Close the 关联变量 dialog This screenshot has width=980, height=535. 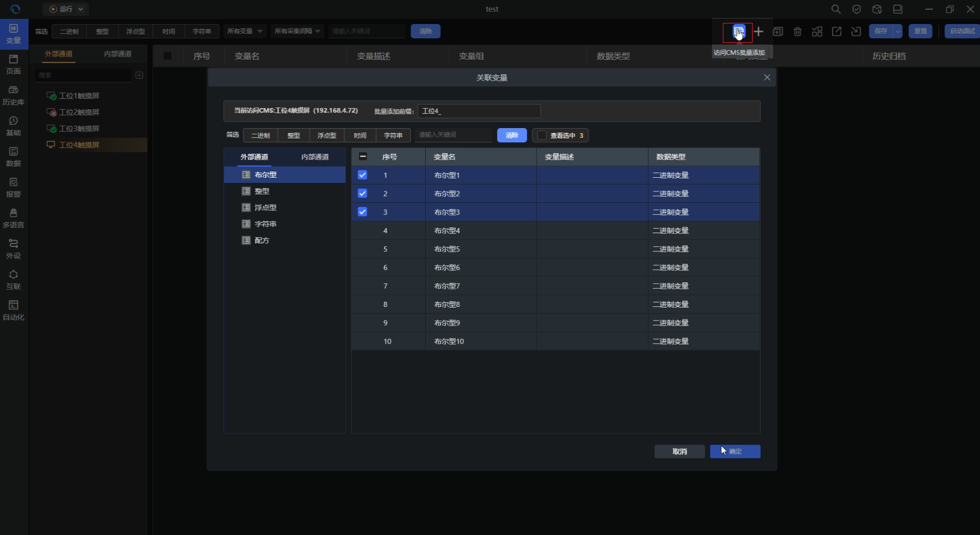767,78
